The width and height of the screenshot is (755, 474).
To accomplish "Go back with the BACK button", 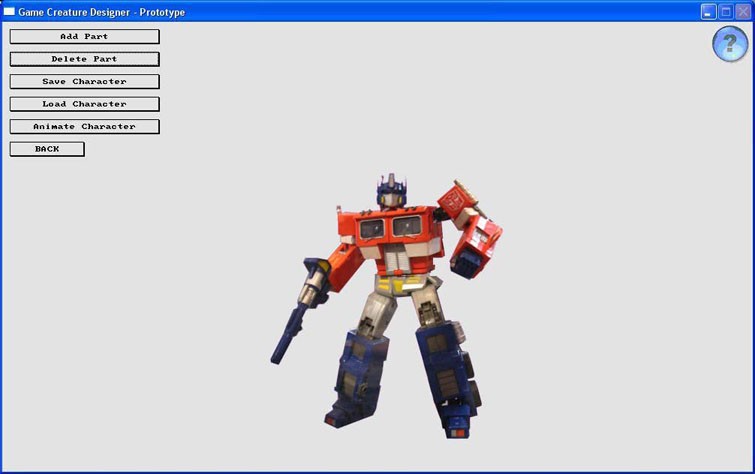I will pos(47,149).
